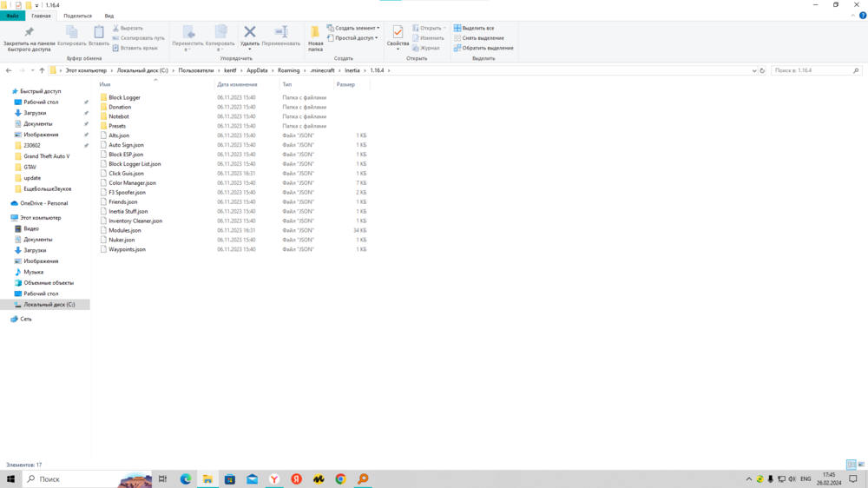Open the help question mark icon

[863, 16]
